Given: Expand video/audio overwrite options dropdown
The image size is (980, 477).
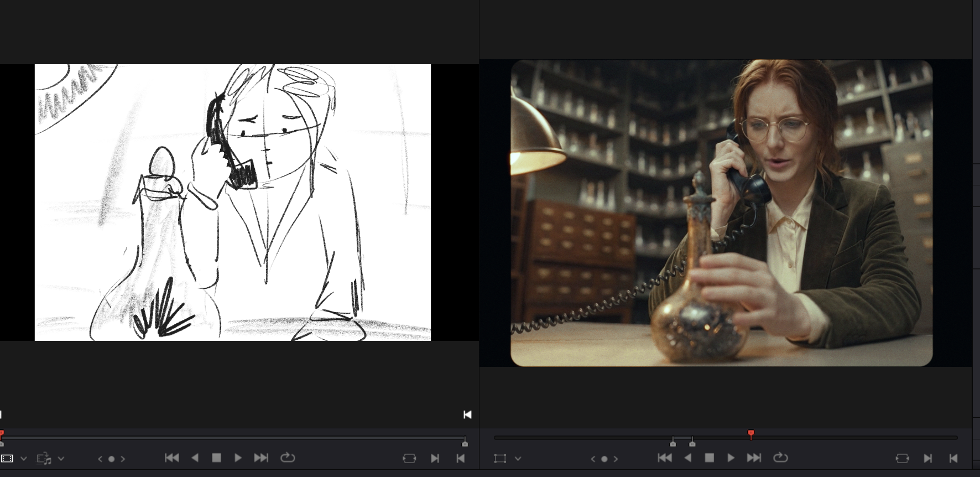Looking at the screenshot, I should point(61,459).
